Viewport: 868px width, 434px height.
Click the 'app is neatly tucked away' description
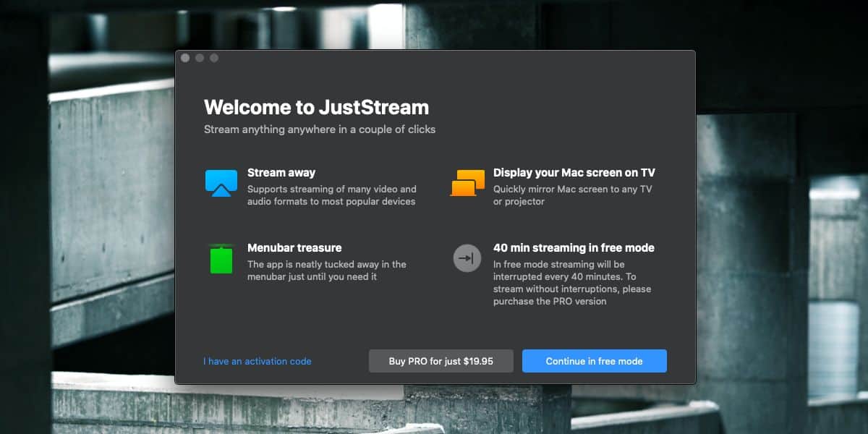click(x=327, y=271)
